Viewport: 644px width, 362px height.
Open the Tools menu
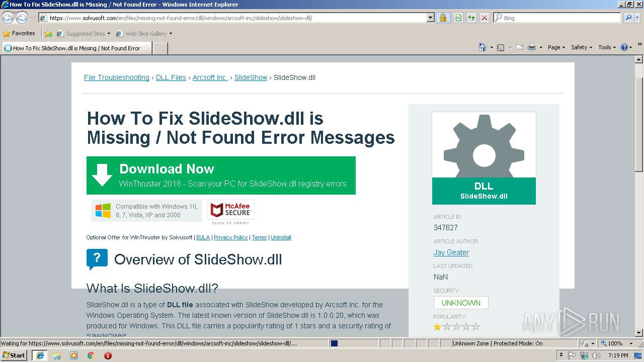tap(607, 47)
